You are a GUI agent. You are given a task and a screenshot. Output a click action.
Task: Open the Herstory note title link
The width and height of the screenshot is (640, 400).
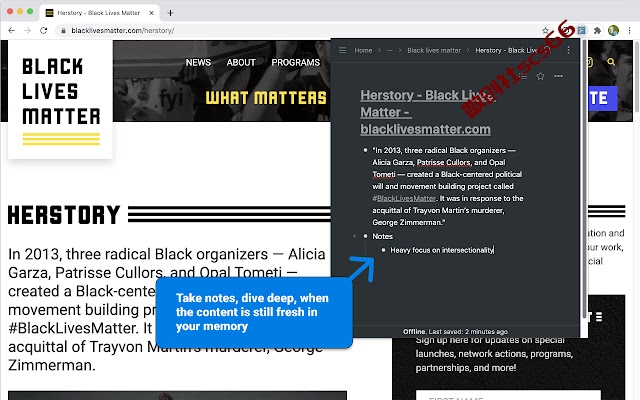coord(428,112)
